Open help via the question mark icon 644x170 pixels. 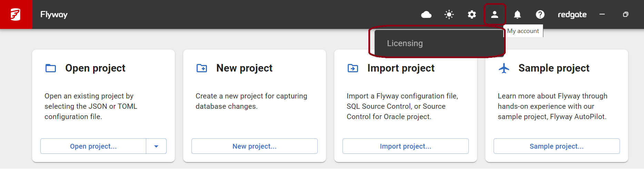(540, 14)
